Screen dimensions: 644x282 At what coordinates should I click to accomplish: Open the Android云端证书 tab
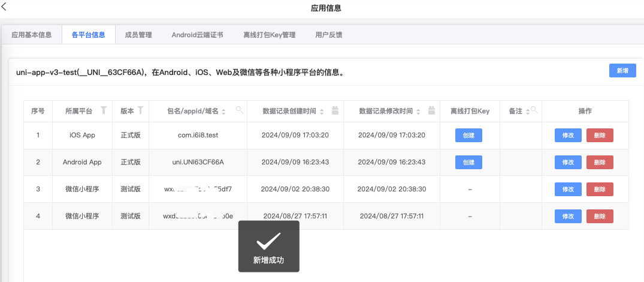pos(198,35)
